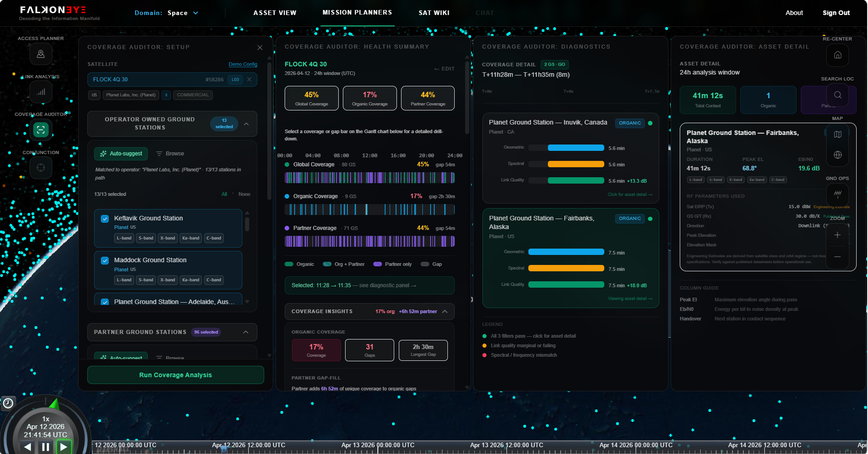This screenshot has height=454, width=868.
Task: Open the Sat Wiki tab
Action: point(434,13)
